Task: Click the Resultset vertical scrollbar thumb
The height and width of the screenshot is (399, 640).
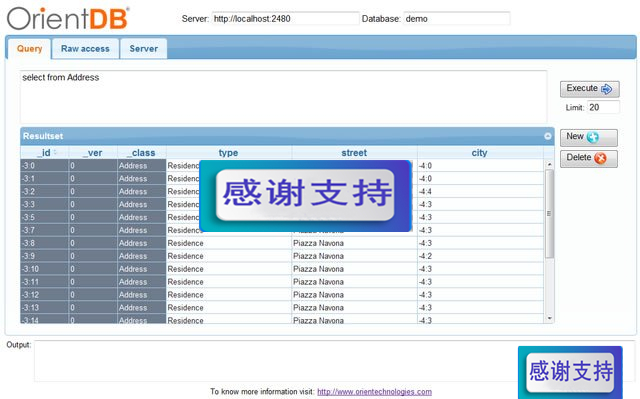Action: (x=549, y=214)
